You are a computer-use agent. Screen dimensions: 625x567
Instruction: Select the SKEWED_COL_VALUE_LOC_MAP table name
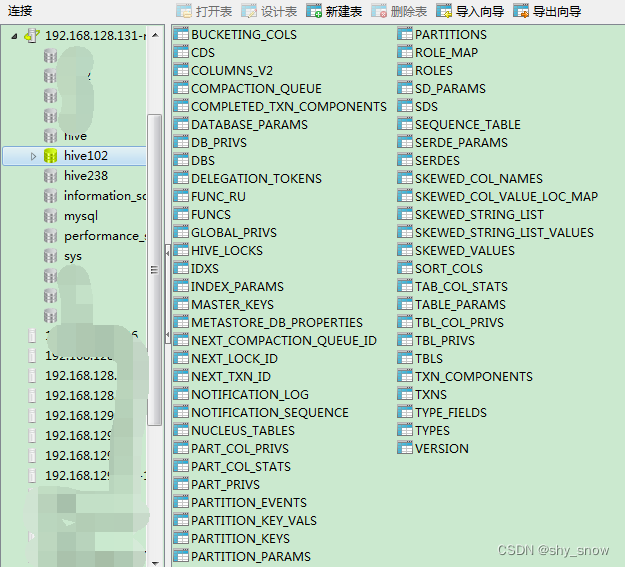(x=506, y=196)
